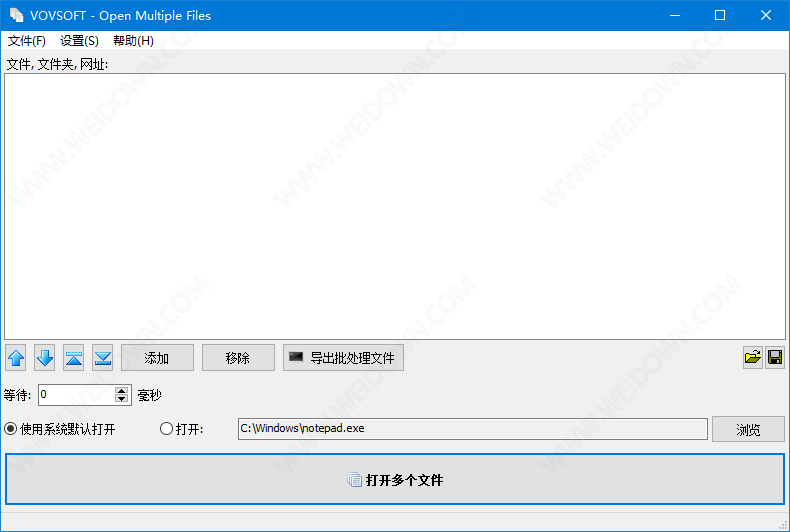Click the 添加 (Add) button

coord(157,358)
